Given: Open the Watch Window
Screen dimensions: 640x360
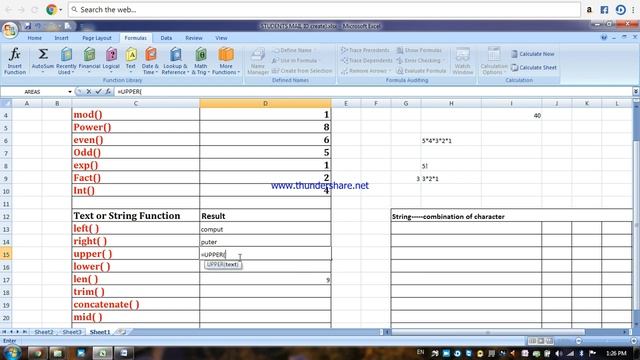Looking at the screenshot, I should 462,60.
